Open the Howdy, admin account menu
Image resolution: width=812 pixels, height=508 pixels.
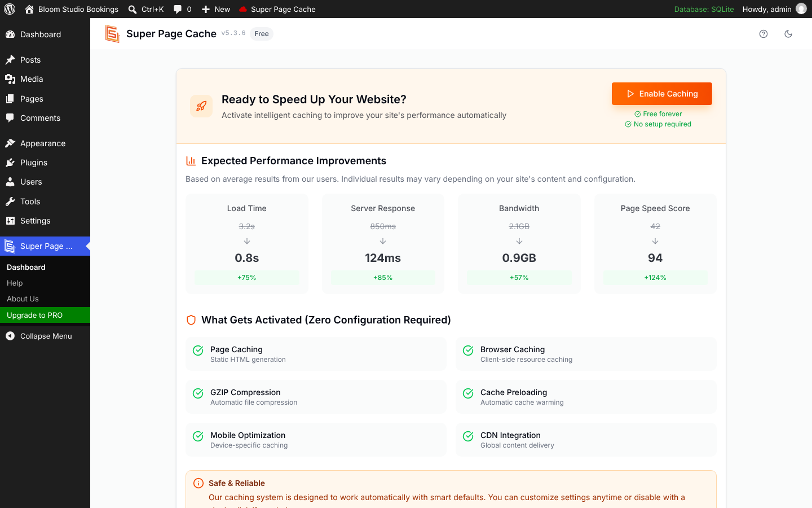774,9
